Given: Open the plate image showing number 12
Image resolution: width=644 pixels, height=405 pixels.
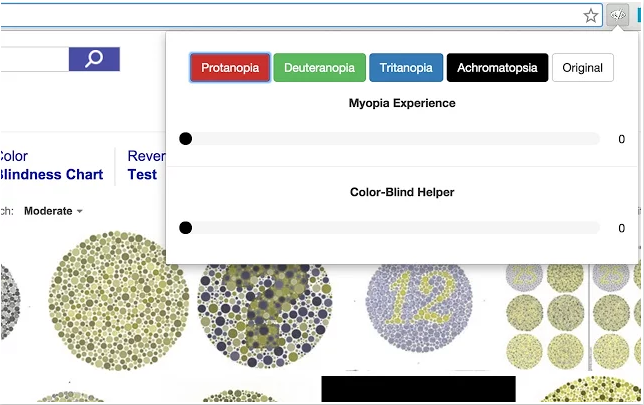Looking at the screenshot, I should pyautogui.click(x=419, y=308).
